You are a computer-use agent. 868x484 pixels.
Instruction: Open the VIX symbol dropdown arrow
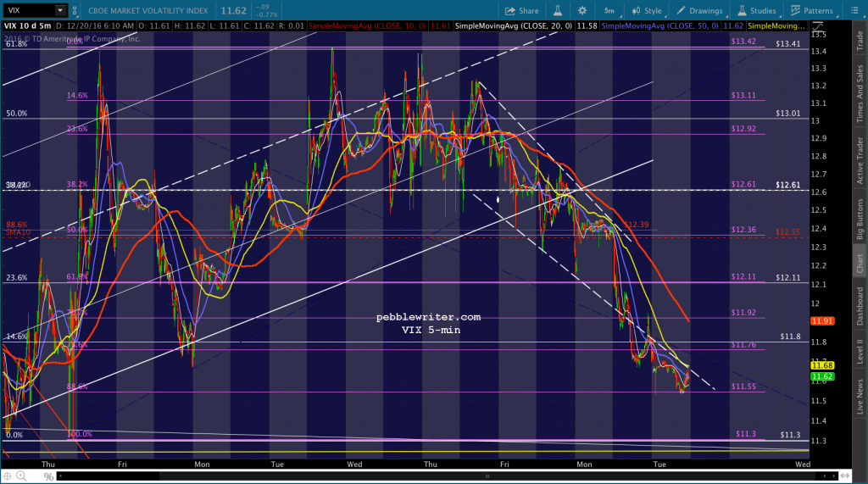[x=60, y=10]
